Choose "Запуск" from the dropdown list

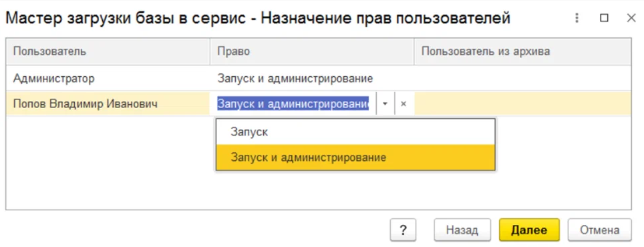(x=355, y=132)
